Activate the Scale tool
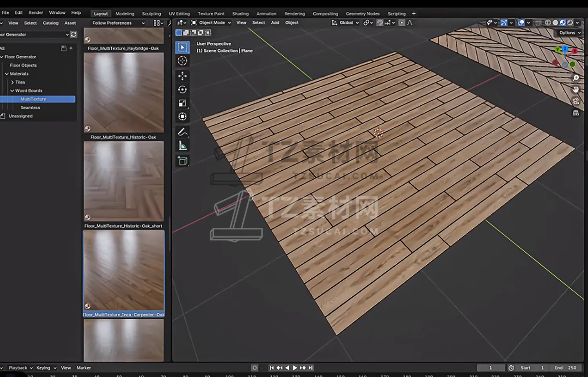The height and width of the screenshot is (377, 588). pos(182,103)
